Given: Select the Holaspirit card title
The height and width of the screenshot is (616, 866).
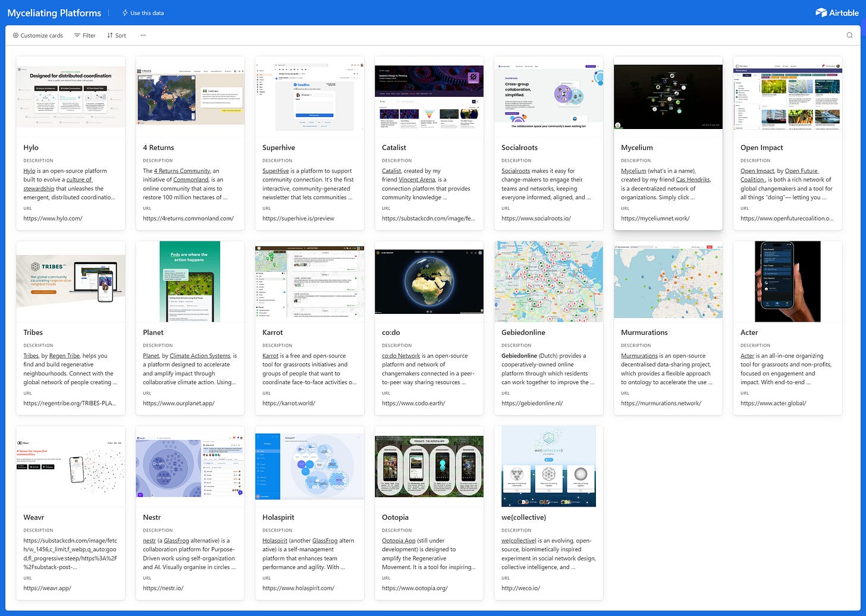Looking at the screenshot, I should click(x=278, y=517).
